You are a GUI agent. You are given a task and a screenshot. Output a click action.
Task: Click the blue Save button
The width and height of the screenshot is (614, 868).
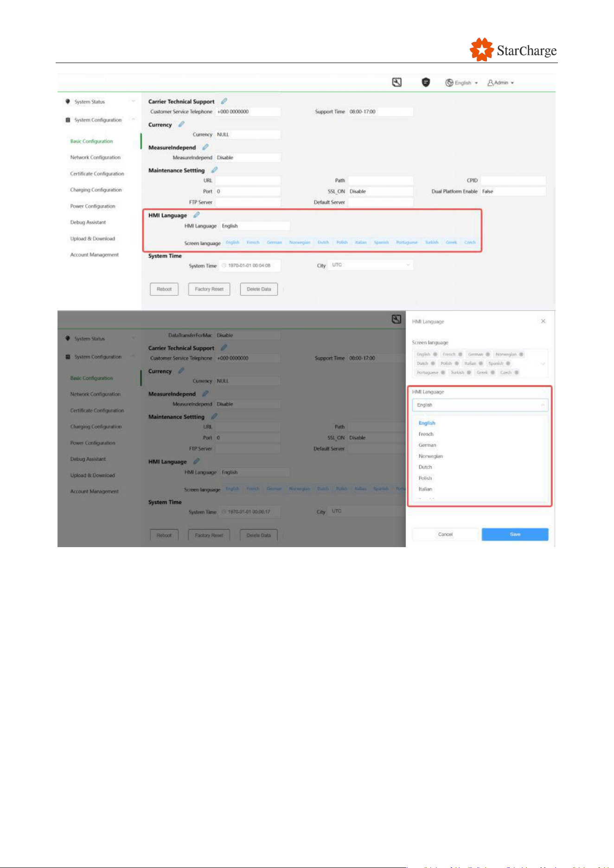[515, 534]
